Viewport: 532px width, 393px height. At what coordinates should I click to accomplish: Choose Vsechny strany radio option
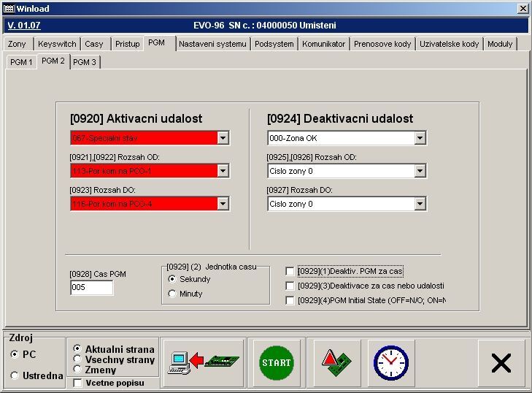[77, 359]
